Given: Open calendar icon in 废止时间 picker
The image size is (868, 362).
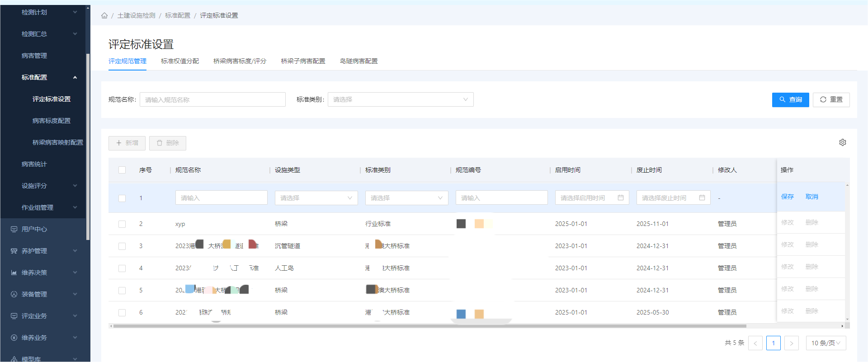Looking at the screenshot, I should [x=702, y=197].
